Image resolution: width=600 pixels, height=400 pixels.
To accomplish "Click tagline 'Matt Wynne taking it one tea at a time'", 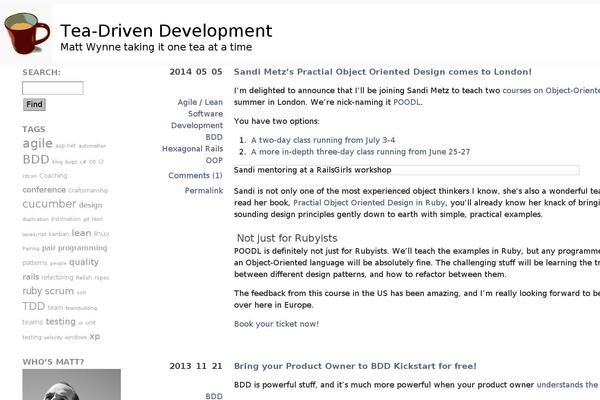I will point(156,47).
